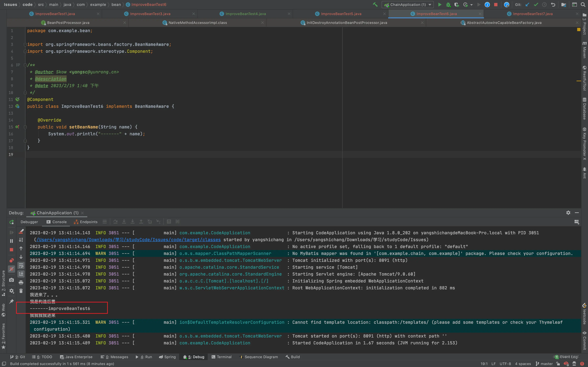
Task: Open the Terminal tool window button
Action: (x=221, y=357)
